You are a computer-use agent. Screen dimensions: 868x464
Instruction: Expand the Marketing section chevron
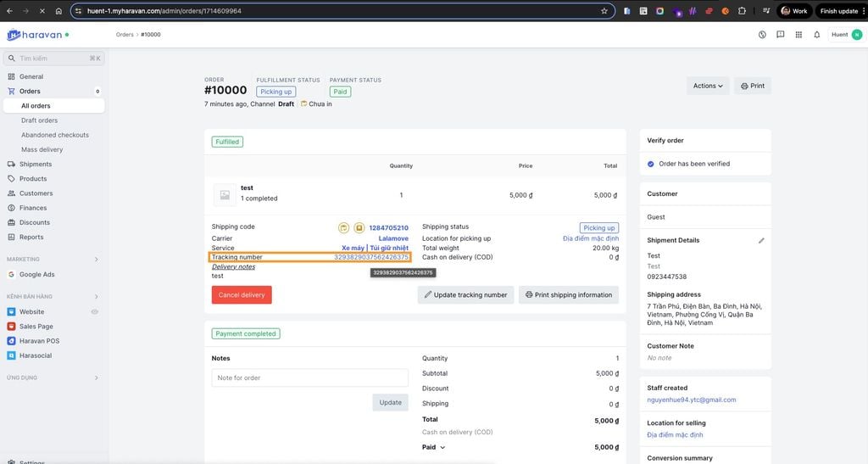click(x=96, y=260)
